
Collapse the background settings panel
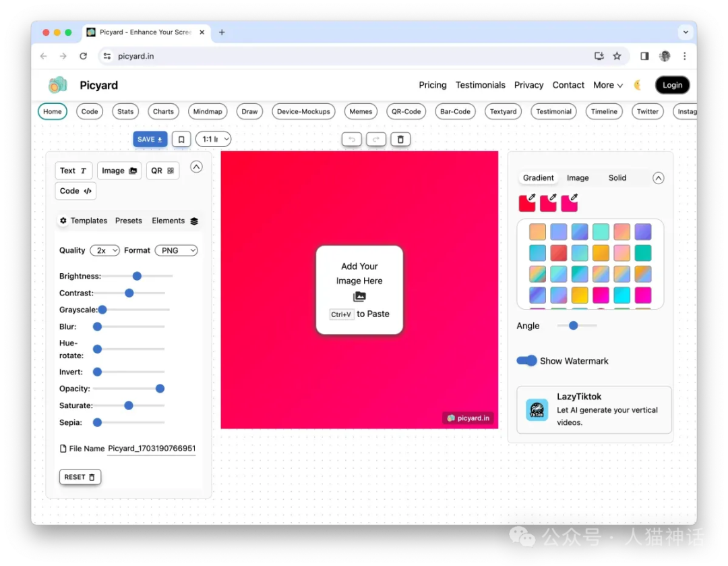(658, 178)
